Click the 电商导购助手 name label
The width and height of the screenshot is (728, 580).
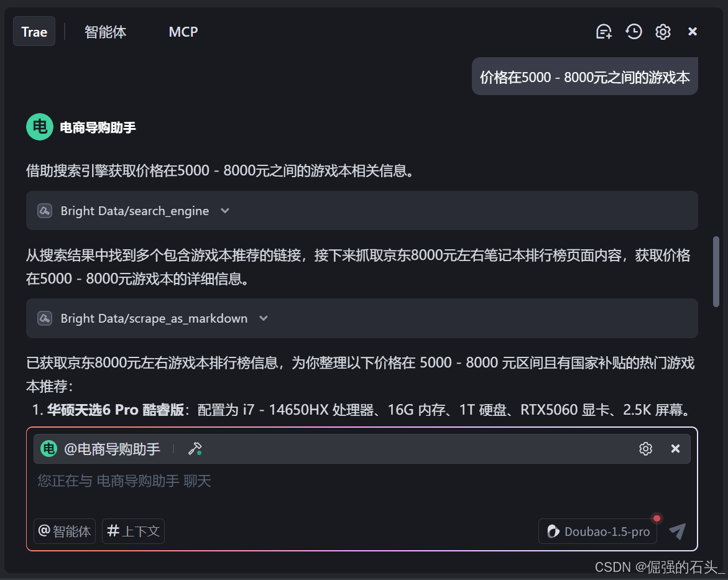coord(98,127)
